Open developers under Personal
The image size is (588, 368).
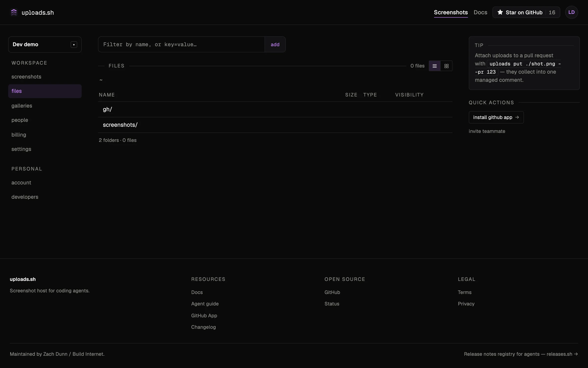pos(45,197)
